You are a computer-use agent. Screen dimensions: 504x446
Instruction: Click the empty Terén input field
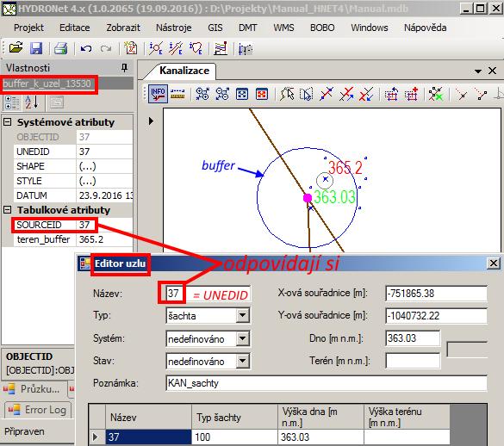(x=413, y=361)
